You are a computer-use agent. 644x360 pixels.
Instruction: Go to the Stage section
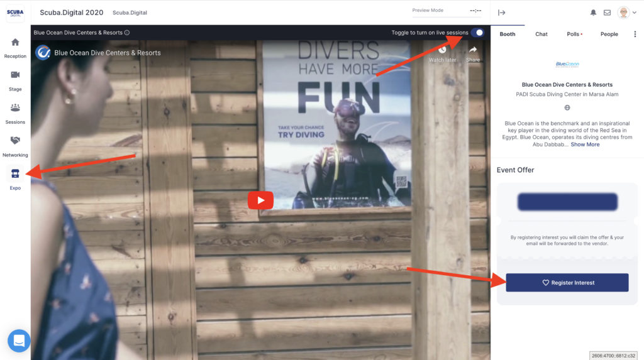pyautogui.click(x=15, y=75)
